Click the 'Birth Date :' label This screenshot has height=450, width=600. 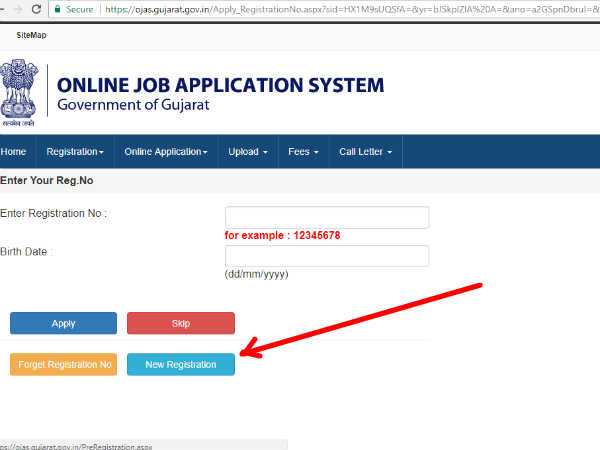point(26,252)
